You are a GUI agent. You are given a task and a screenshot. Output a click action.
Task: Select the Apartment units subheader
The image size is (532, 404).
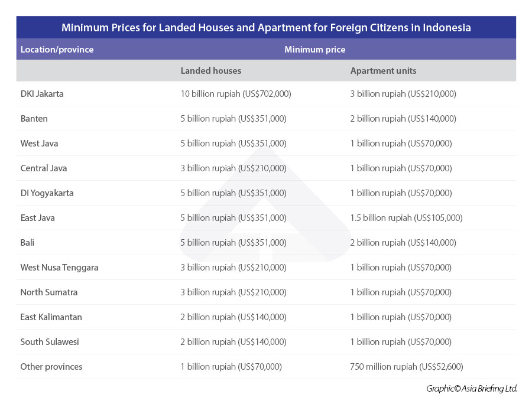click(383, 71)
